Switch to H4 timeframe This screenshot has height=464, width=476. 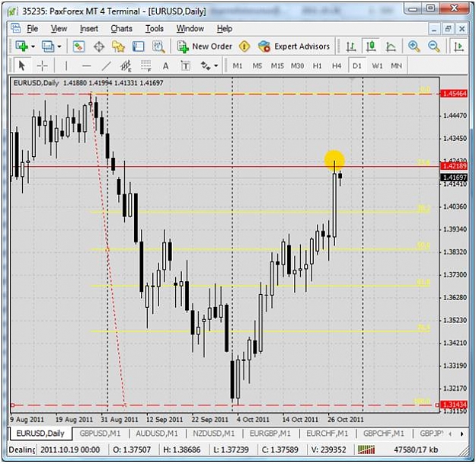click(x=337, y=66)
